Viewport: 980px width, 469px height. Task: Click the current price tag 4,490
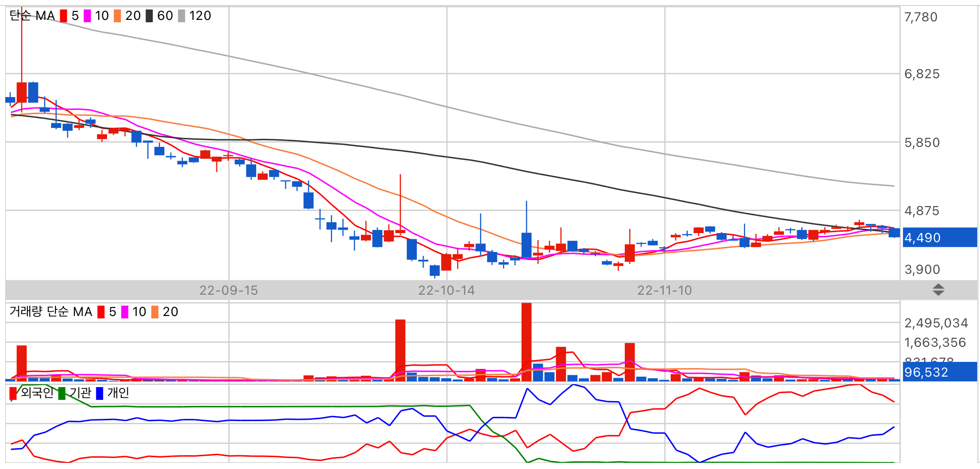(x=939, y=237)
